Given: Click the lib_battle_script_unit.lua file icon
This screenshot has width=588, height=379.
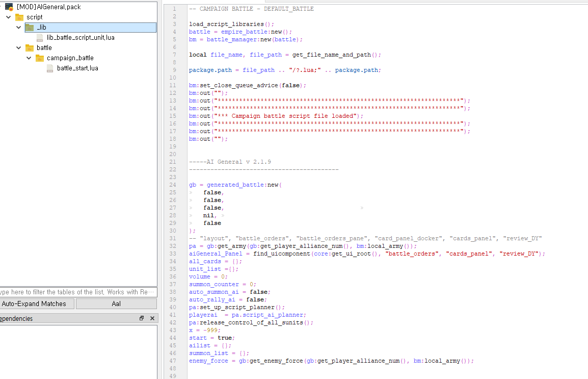Looking at the screenshot, I should tap(40, 38).
